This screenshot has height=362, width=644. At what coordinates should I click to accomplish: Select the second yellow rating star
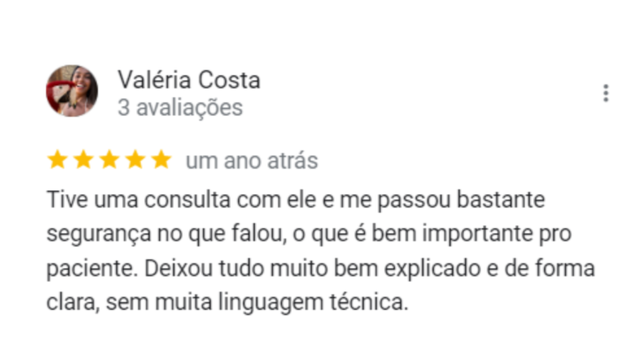click(83, 160)
